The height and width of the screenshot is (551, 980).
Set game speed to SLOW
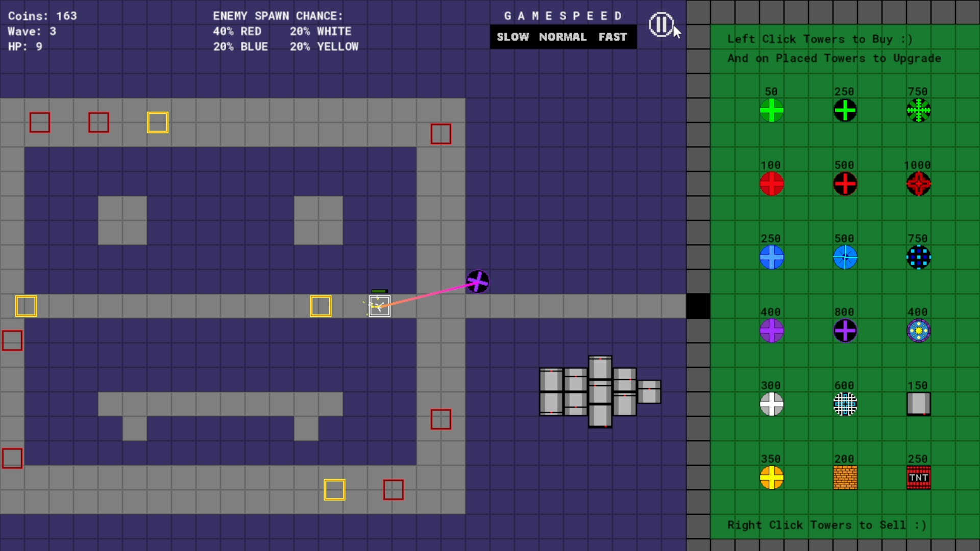[x=513, y=37]
